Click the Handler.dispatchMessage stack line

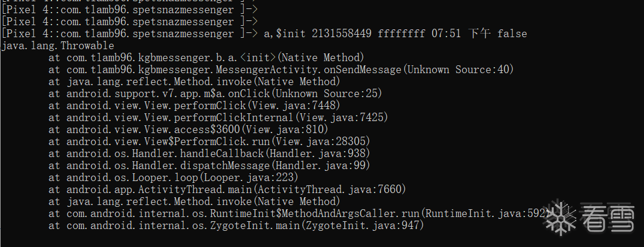(x=209, y=165)
